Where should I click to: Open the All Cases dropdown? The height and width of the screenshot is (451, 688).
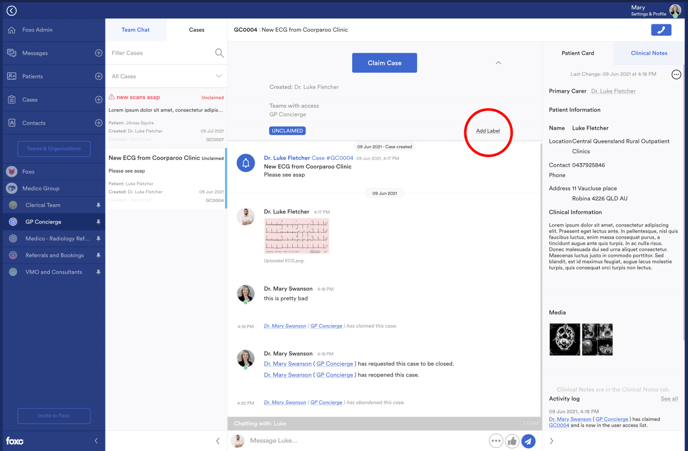pos(166,76)
